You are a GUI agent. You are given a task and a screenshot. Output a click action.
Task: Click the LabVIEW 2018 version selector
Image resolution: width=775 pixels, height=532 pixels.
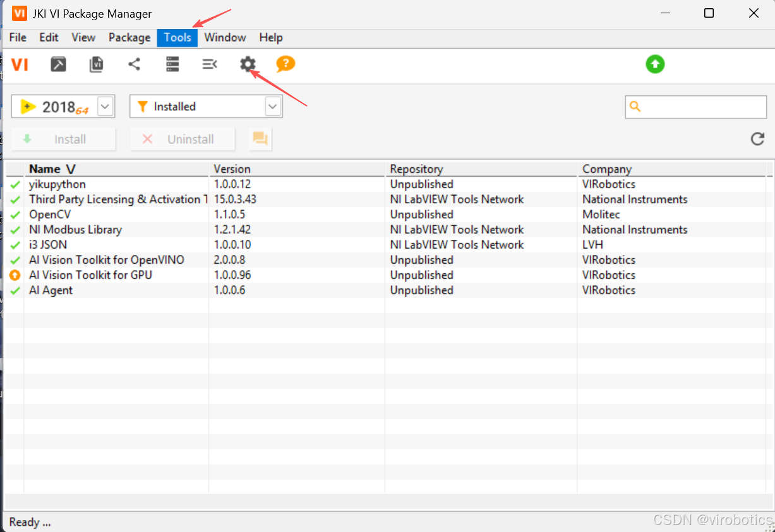tap(63, 107)
